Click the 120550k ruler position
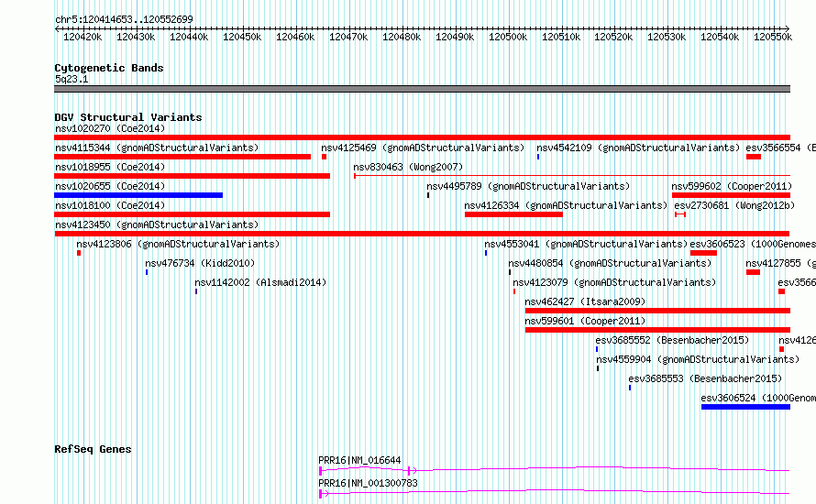 click(x=773, y=37)
